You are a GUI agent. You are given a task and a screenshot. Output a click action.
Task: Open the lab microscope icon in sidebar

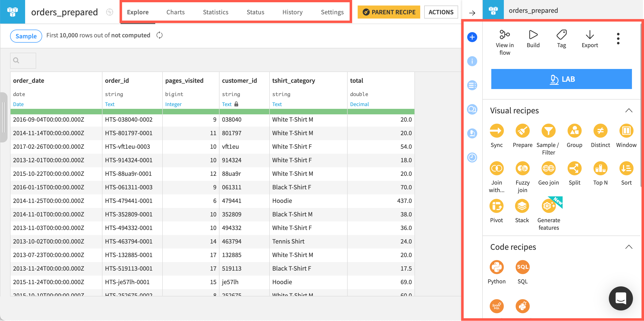tap(472, 133)
